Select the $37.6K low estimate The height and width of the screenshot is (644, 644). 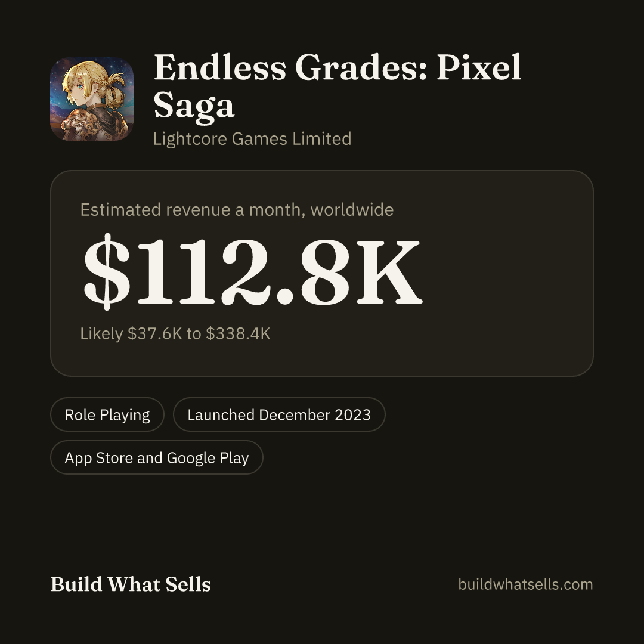pos(155,333)
